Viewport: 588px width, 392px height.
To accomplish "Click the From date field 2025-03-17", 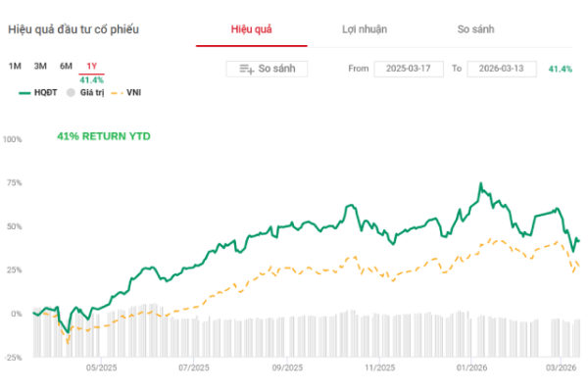I will [x=409, y=69].
